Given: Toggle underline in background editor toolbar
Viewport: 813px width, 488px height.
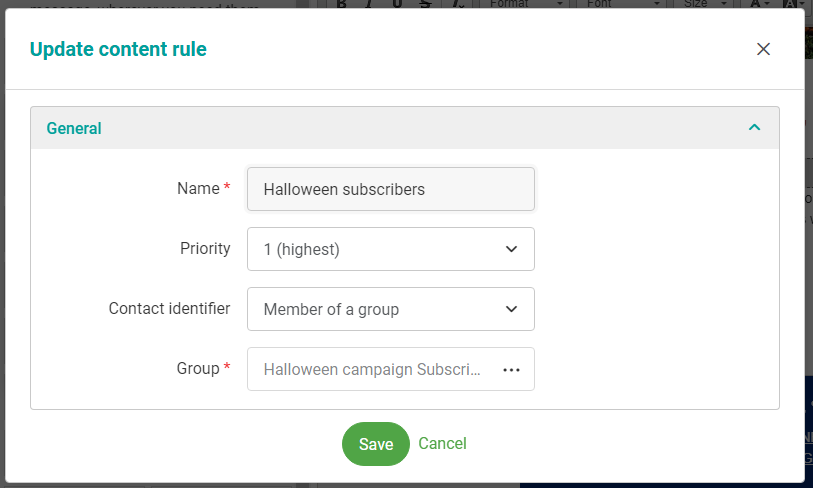Looking at the screenshot, I should 398,4.
